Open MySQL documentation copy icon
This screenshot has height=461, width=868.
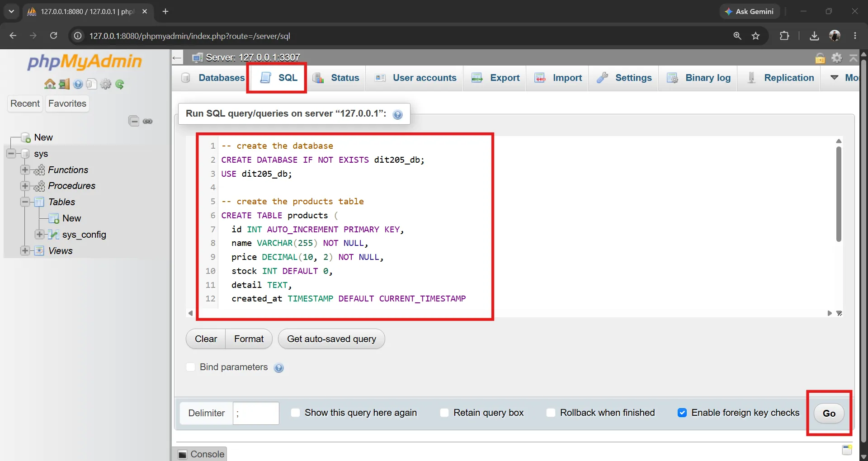92,84
